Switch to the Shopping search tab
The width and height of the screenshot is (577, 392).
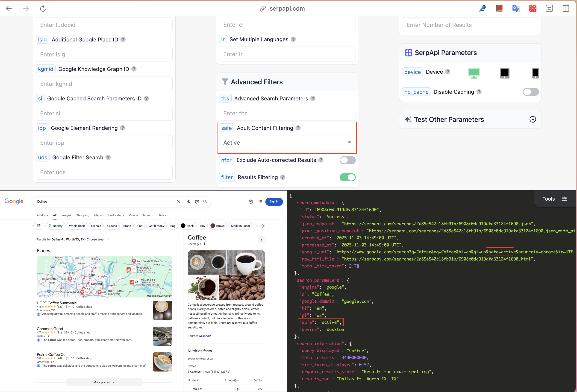(83, 215)
